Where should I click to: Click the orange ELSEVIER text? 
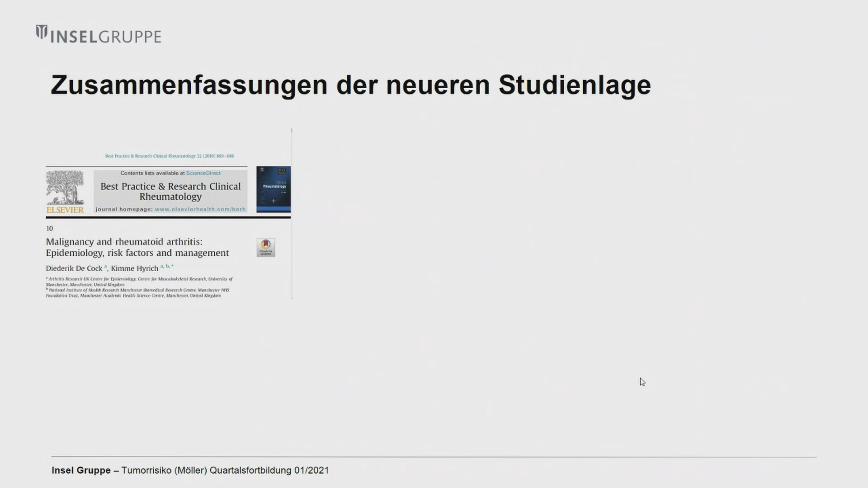[x=65, y=210]
